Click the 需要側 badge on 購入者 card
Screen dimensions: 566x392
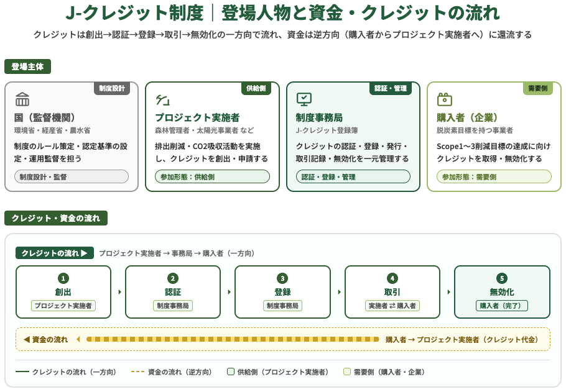(538, 88)
